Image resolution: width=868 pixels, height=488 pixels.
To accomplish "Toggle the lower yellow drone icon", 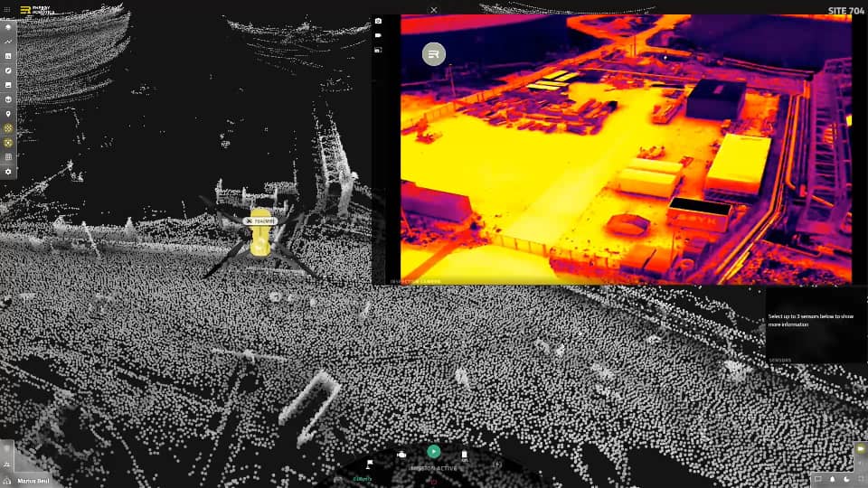I will tap(8, 143).
